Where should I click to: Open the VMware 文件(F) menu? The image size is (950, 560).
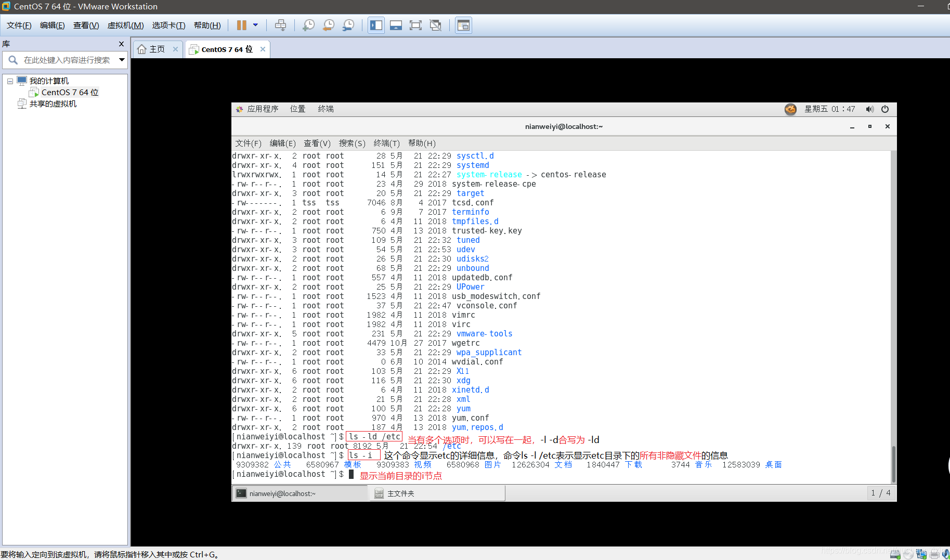point(19,25)
